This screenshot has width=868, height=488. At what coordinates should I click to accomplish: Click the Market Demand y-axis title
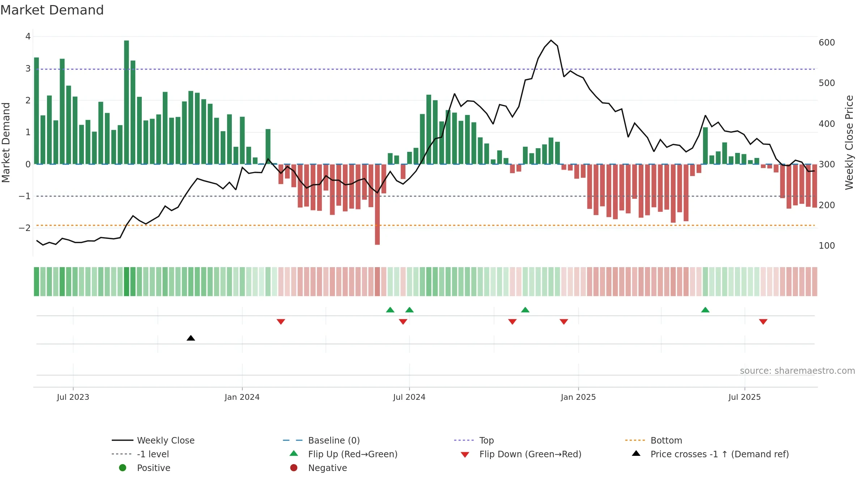click(6, 142)
